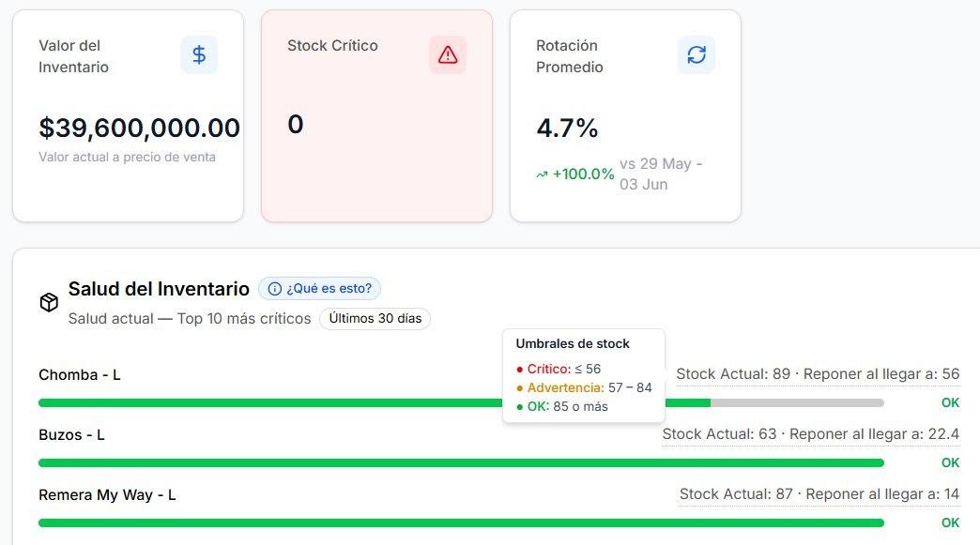This screenshot has height=545, width=980.
Task: Click the Valor del Inventario title
Action: 74,56
